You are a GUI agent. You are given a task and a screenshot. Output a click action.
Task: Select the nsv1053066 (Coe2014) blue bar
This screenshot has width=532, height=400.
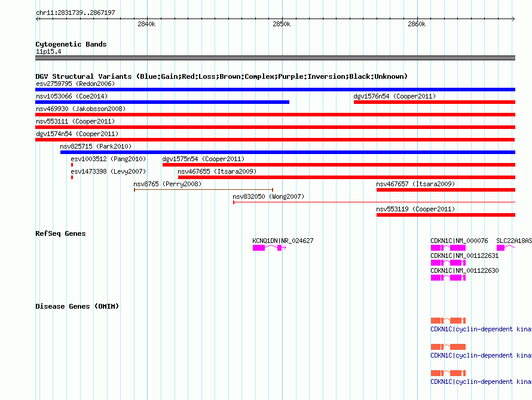(x=162, y=102)
